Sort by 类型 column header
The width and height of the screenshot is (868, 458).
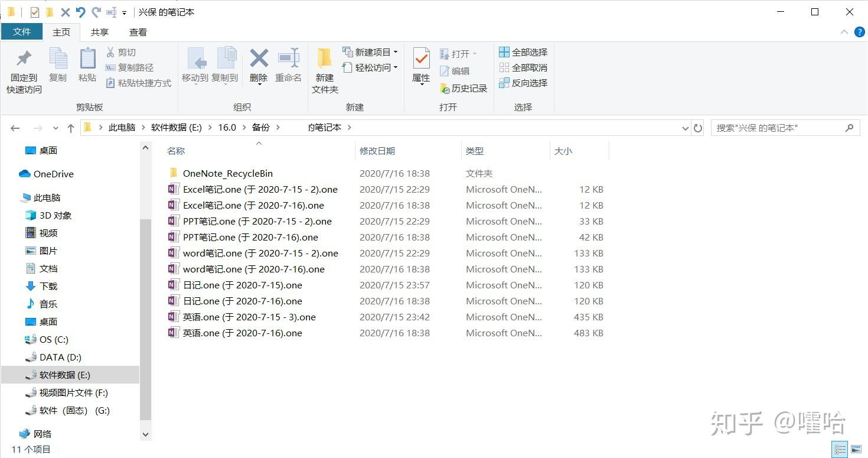[x=475, y=151]
